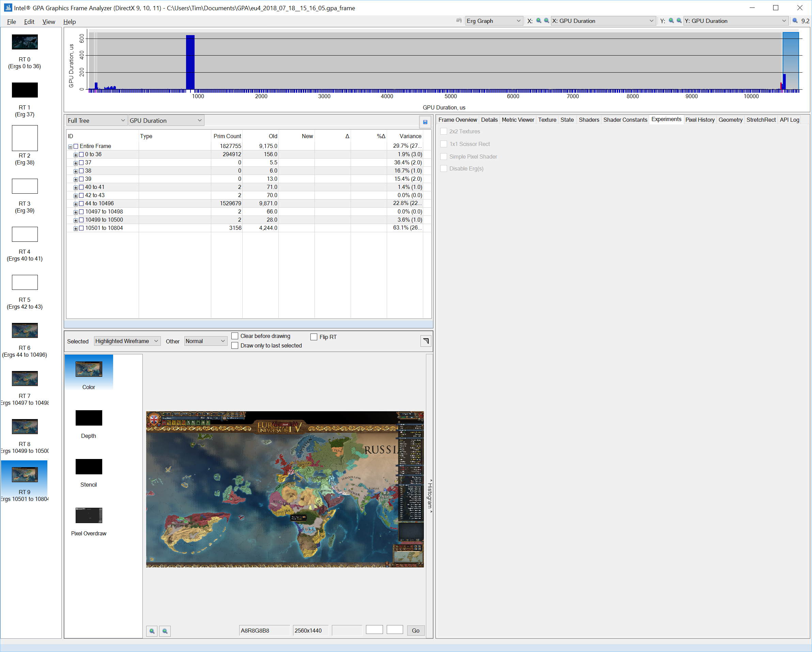The width and height of the screenshot is (812, 652).
Task: Expand the 40 to 41 erg group
Action: tap(75, 188)
